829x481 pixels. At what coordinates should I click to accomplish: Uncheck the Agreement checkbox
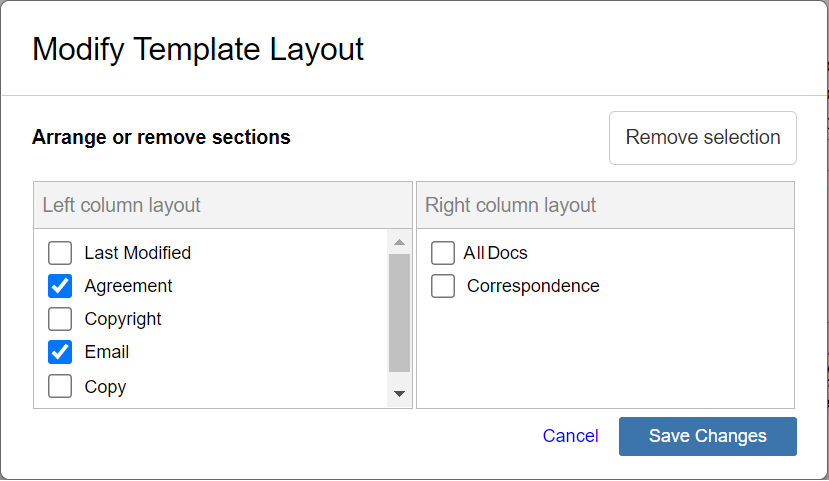click(60, 286)
